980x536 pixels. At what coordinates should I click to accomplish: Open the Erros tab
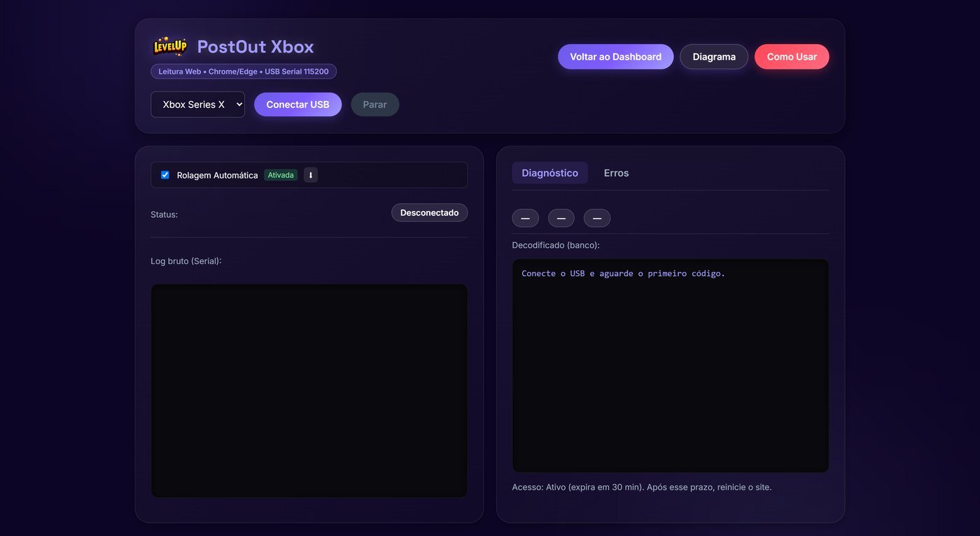pos(616,173)
